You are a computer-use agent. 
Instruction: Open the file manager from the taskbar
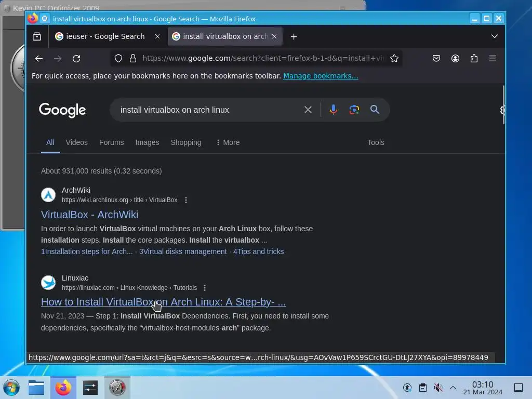coord(36,388)
